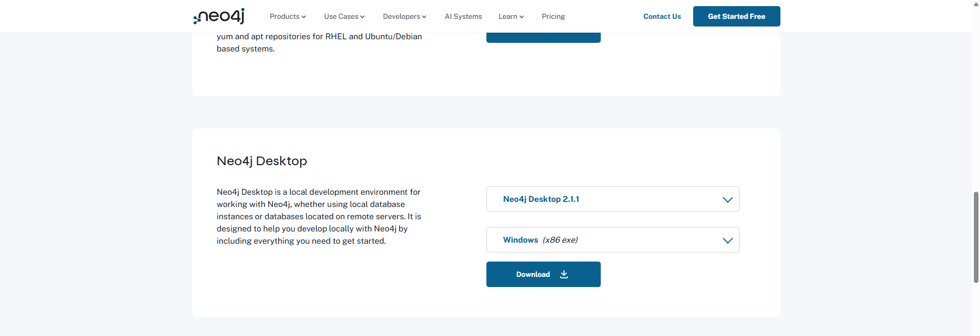Click the chevron arrow in the Neo4j Desktop 2.1.1 box

click(x=727, y=199)
